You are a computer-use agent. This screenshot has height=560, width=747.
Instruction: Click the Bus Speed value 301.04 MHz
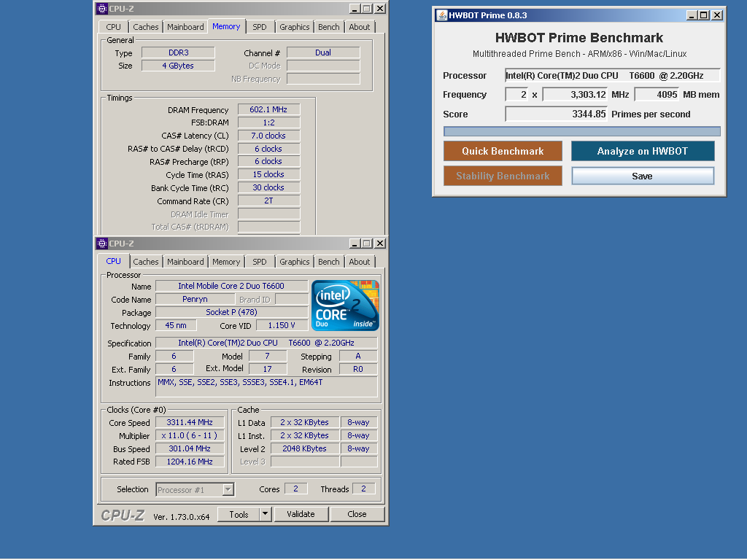(190, 448)
